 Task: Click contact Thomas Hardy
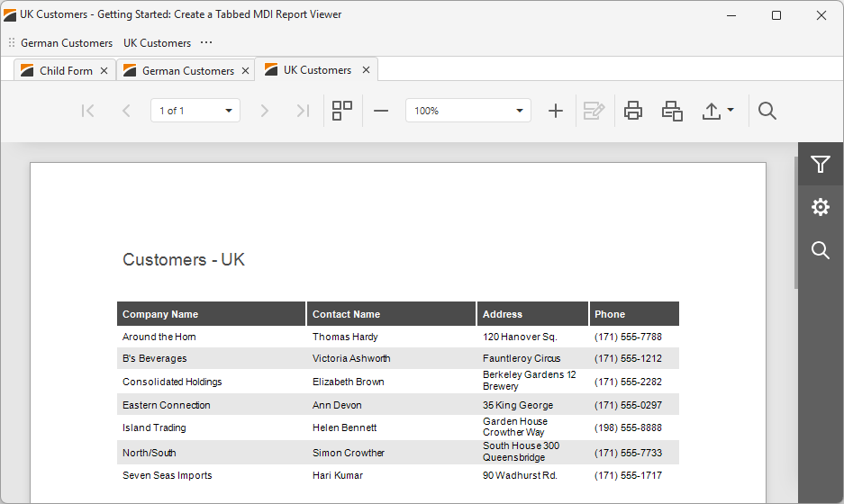(x=345, y=337)
